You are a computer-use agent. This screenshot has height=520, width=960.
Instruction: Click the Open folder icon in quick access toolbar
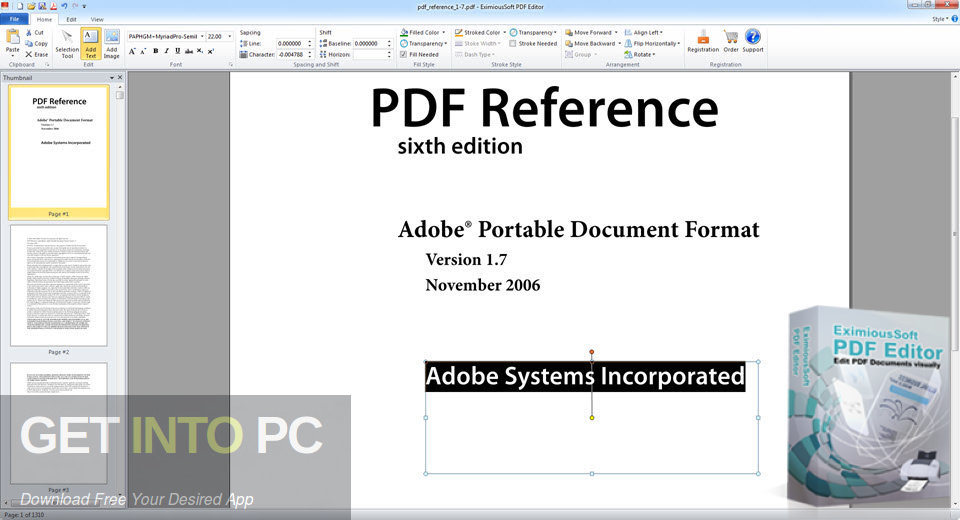31,6
